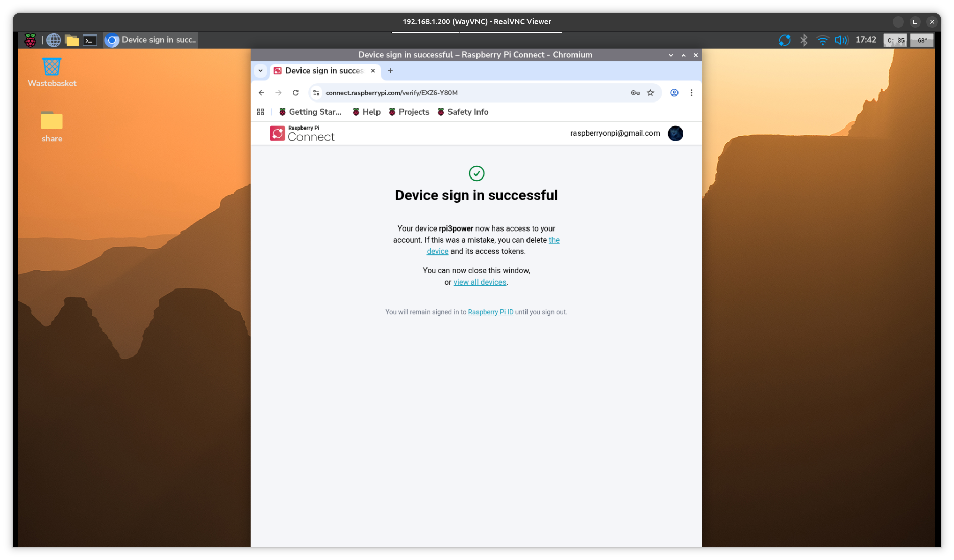Open the volume control tray icon
This screenshot has height=560, width=954.
[x=840, y=40]
